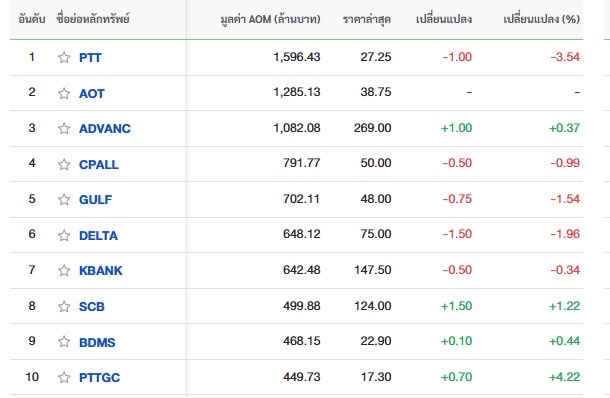610x398 pixels.
Task: Click the star icon beside GULF
Action: [64, 200]
